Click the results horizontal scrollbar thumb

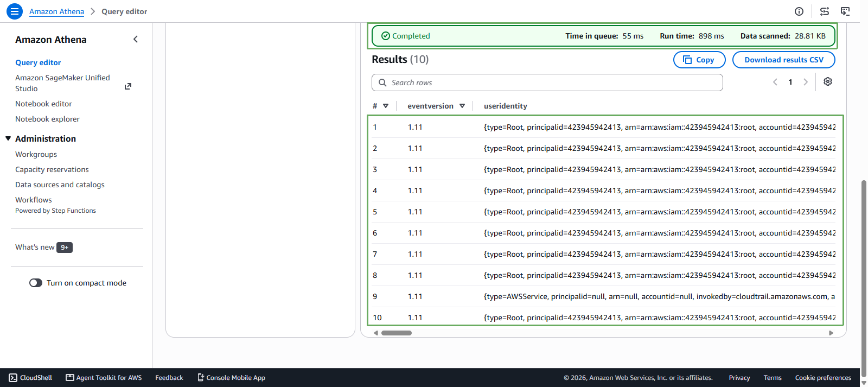pos(397,333)
